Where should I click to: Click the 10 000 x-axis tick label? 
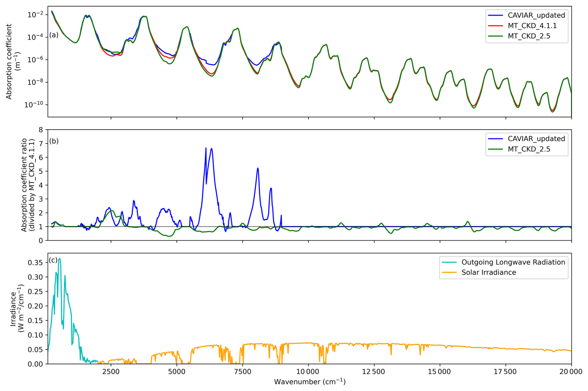pos(308,372)
